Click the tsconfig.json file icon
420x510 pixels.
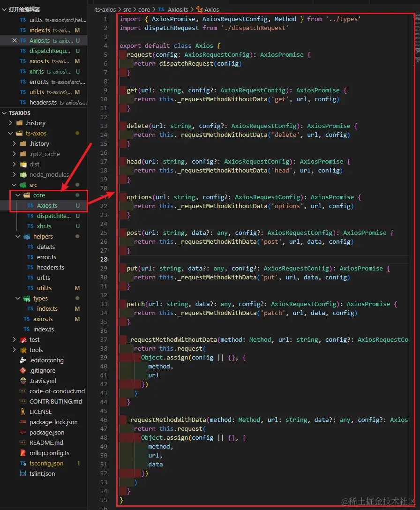tap(23, 464)
